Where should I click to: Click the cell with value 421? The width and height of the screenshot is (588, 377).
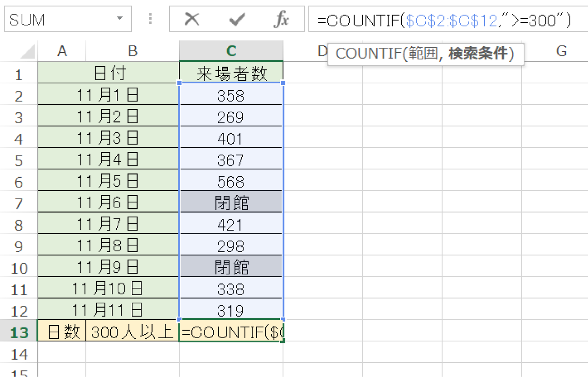click(x=231, y=224)
